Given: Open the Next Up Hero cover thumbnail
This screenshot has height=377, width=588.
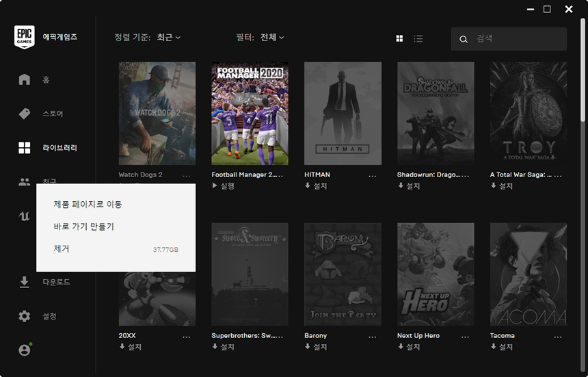Looking at the screenshot, I should pos(436,274).
